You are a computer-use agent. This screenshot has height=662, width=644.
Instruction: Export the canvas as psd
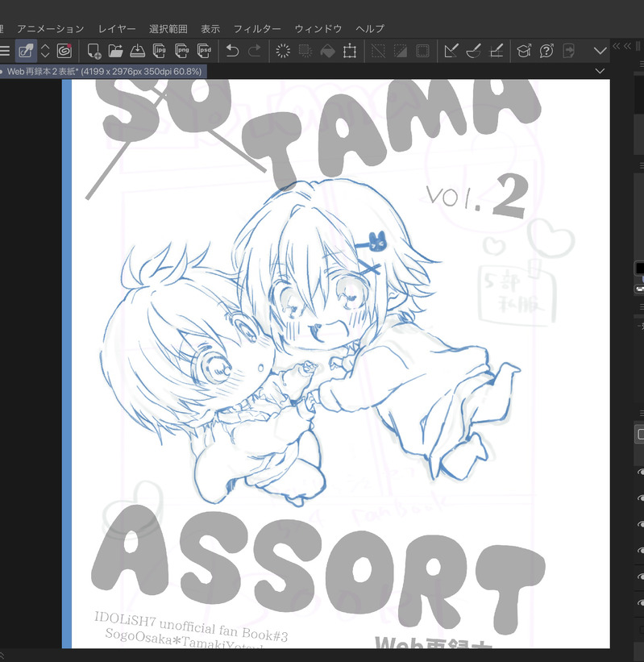tap(204, 51)
